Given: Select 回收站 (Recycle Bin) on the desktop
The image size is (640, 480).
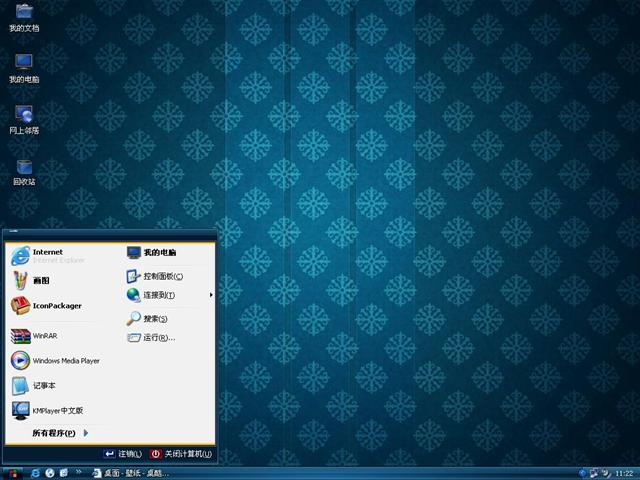Looking at the screenshot, I should point(24,171).
